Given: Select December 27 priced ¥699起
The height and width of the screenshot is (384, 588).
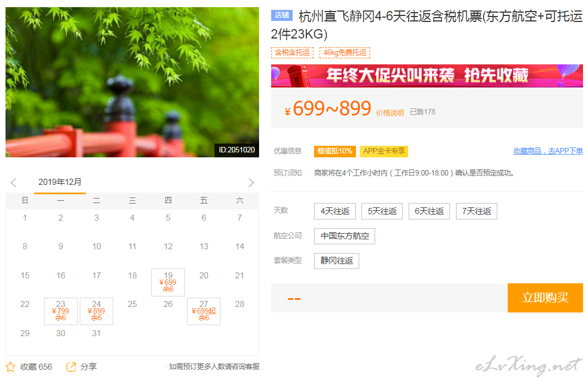Looking at the screenshot, I should tap(204, 311).
